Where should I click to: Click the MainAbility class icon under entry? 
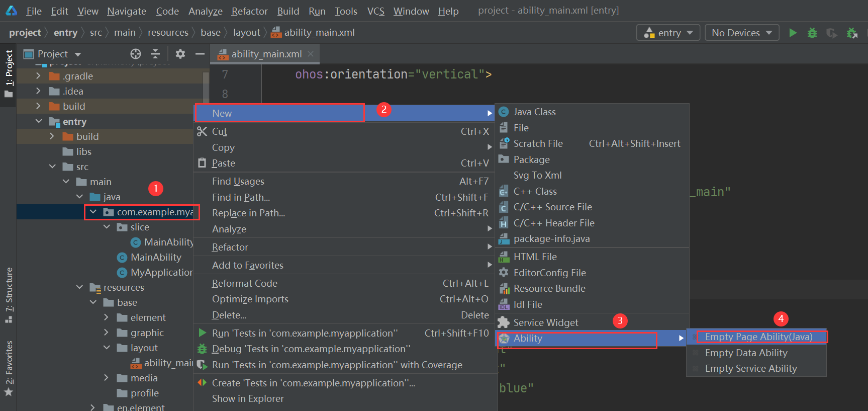[x=122, y=257]
